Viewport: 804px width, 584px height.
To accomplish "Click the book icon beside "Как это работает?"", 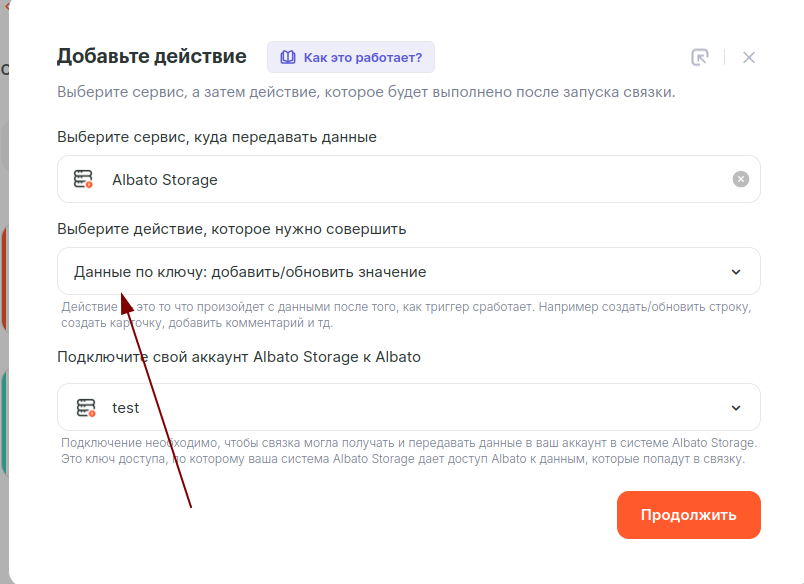I will (288, 57).
